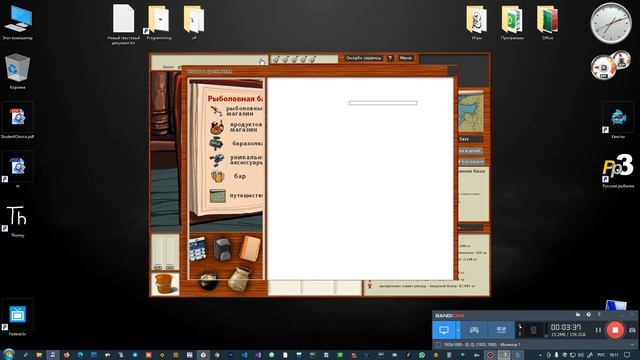Open the Корзина recycle bin icon
Image resolution: width=640 pixels, height=360 pixels.
[18, 71]
